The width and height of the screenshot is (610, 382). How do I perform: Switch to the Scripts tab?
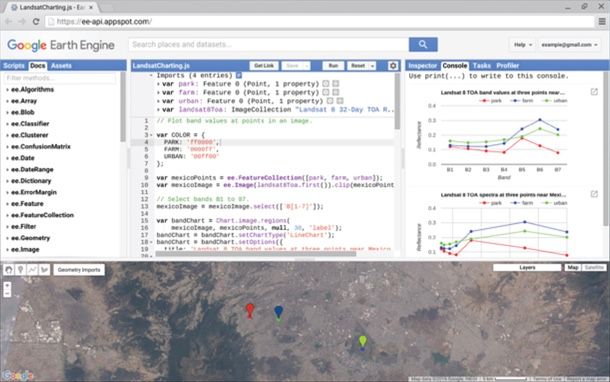[14, 66]
